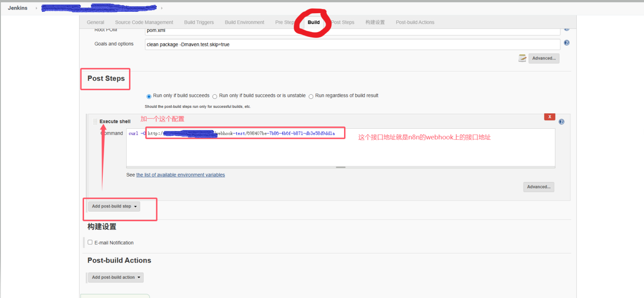Screen dimensions: 644x298
Task: Select Run only if succeeds or unstable
Action: [x=215, y=96]
